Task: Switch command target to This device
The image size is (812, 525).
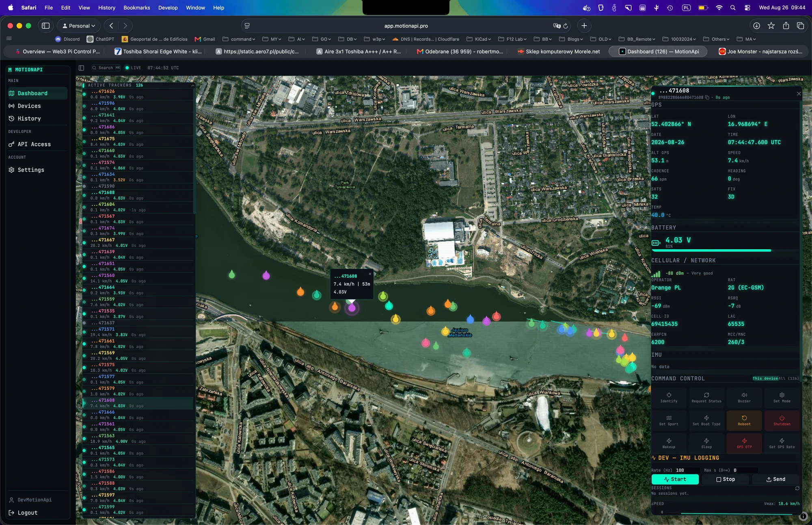Action: [x=765, y=378]
